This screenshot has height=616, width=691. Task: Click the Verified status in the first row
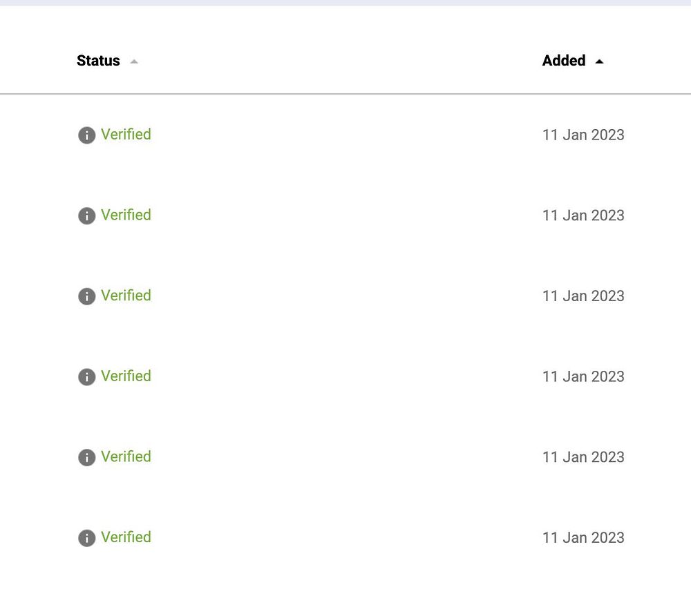126,135
